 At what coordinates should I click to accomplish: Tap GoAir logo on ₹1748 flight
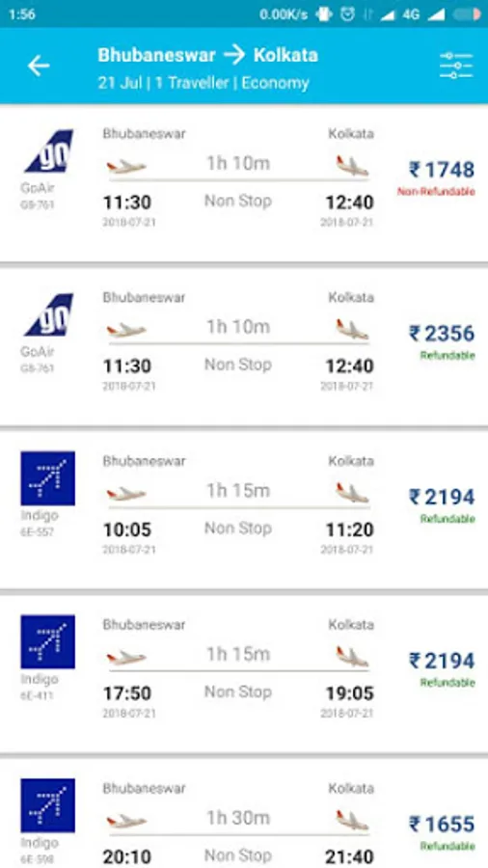(48, 151)
